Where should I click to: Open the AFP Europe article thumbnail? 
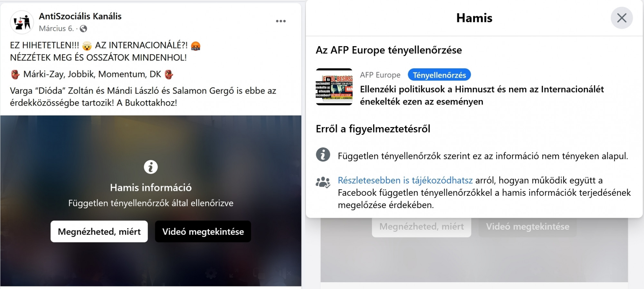(334, 87)
